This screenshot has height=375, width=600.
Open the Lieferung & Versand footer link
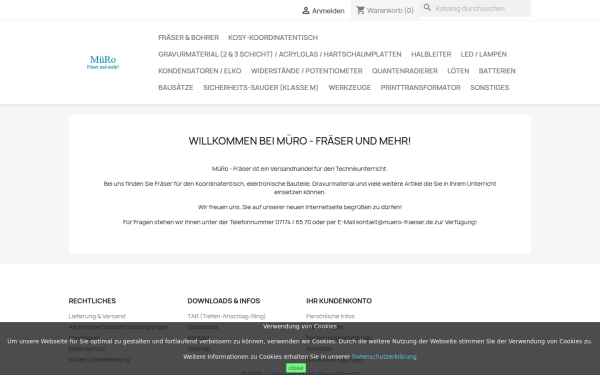click(97, 316)
